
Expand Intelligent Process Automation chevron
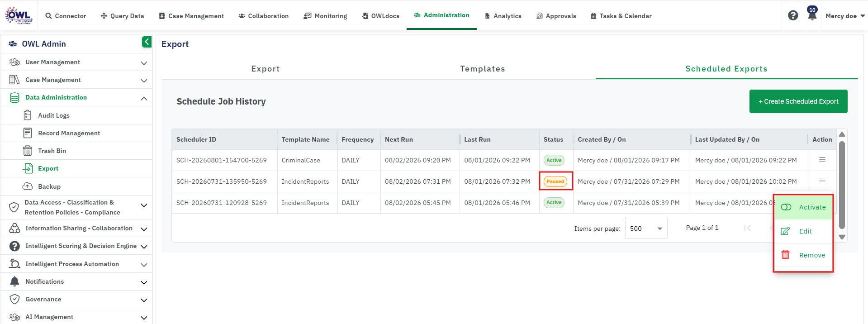pyautogui.click(x=144, y=265)
